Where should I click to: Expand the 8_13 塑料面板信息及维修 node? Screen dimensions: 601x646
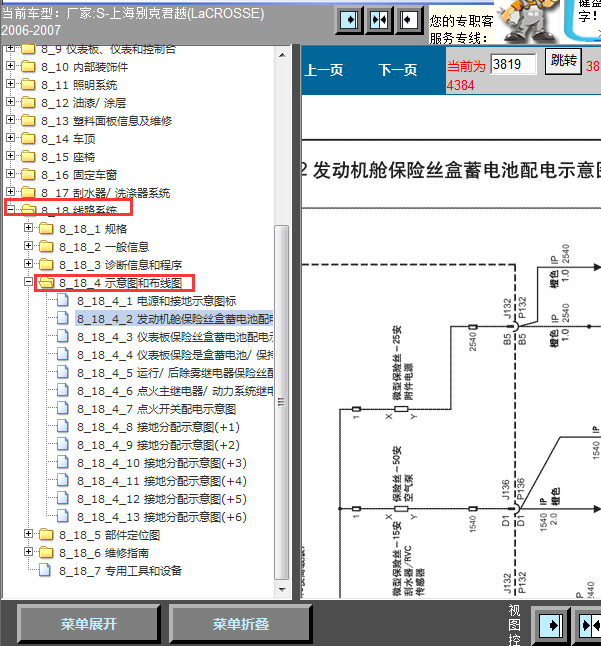coord(10,119)
